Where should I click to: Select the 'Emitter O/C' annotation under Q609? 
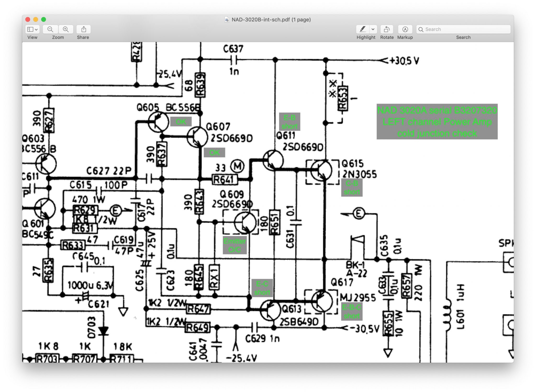[234, 245]
